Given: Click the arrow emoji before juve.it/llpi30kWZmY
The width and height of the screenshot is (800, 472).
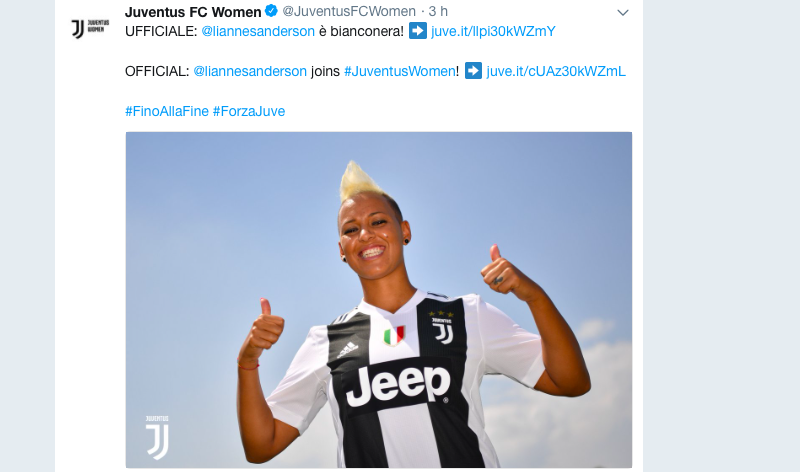Looking at the screenshot, I should (418, 31).
